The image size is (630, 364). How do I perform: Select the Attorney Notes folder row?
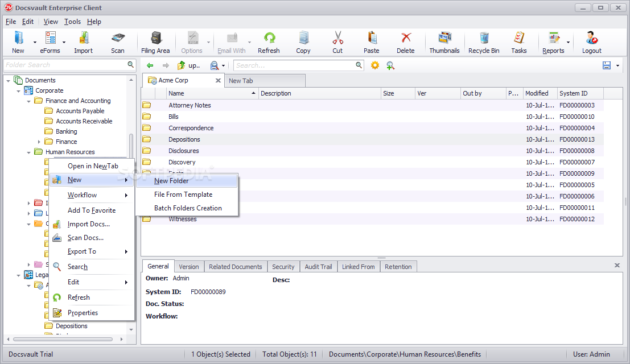point(372,105)
